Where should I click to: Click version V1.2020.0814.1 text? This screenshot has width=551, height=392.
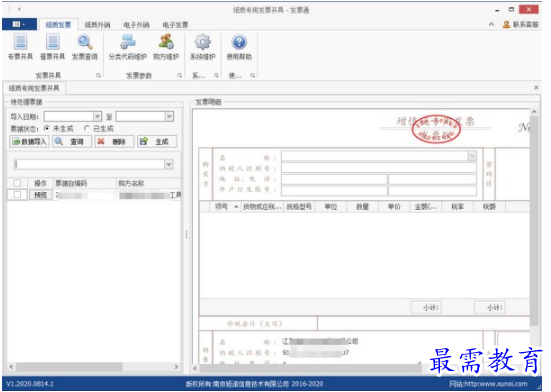click(x=30, y=384)
